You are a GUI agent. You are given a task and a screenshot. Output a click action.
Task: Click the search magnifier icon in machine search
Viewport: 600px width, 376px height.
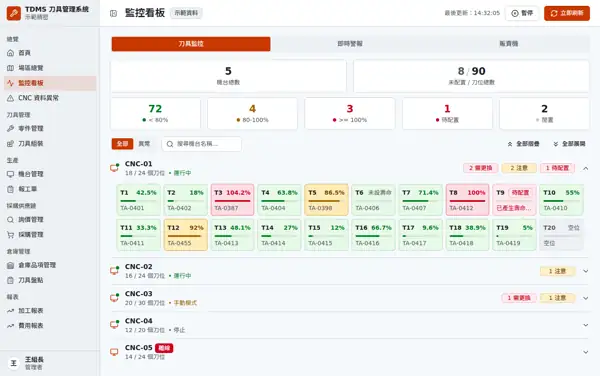coord(170,144)
